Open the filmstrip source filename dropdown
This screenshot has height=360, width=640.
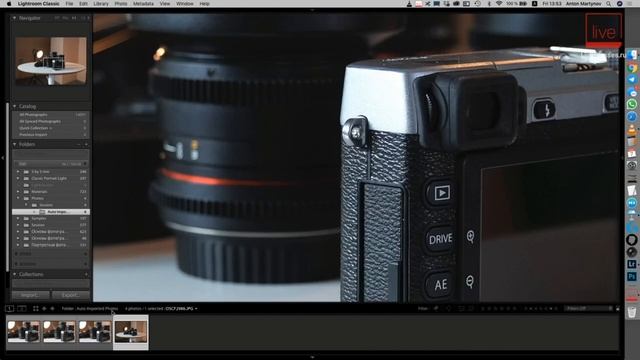(x=182, y=309)
